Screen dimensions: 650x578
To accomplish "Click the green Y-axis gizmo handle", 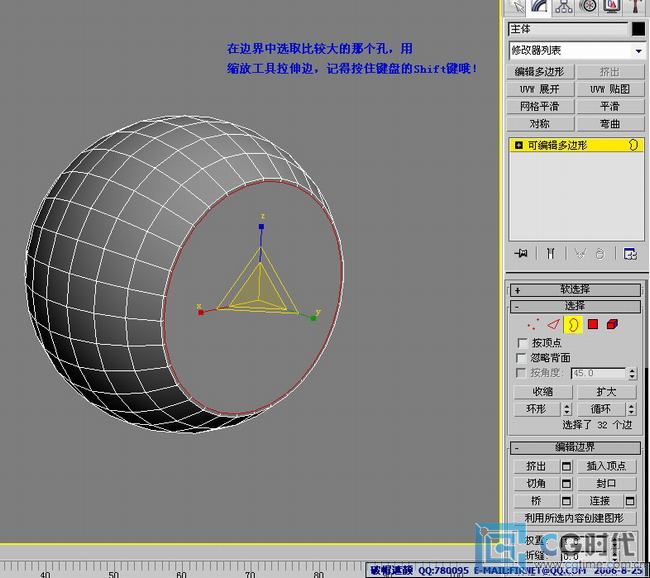I will pos(313,318).
